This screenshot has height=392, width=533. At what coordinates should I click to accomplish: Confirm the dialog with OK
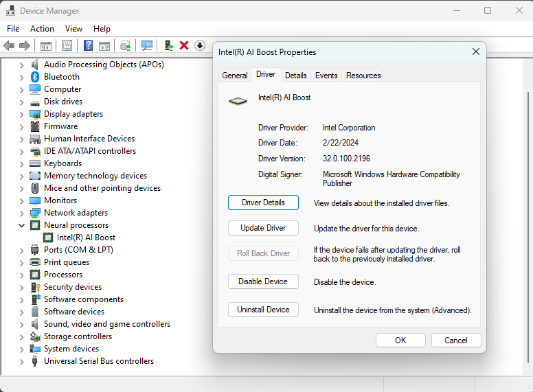pyautogui.click(x=400, y=341)
